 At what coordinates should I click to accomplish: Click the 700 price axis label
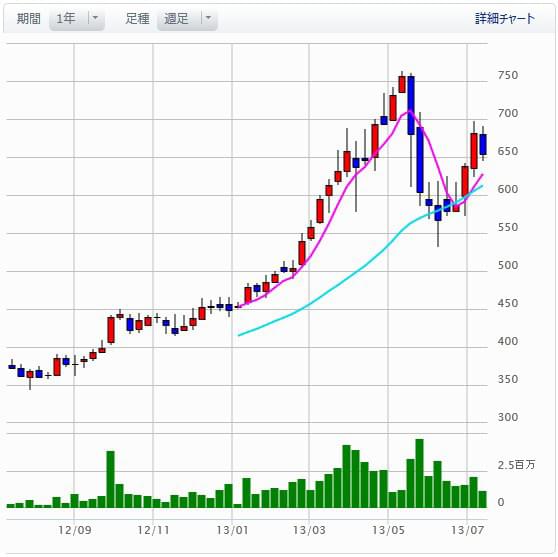[508, 113]
